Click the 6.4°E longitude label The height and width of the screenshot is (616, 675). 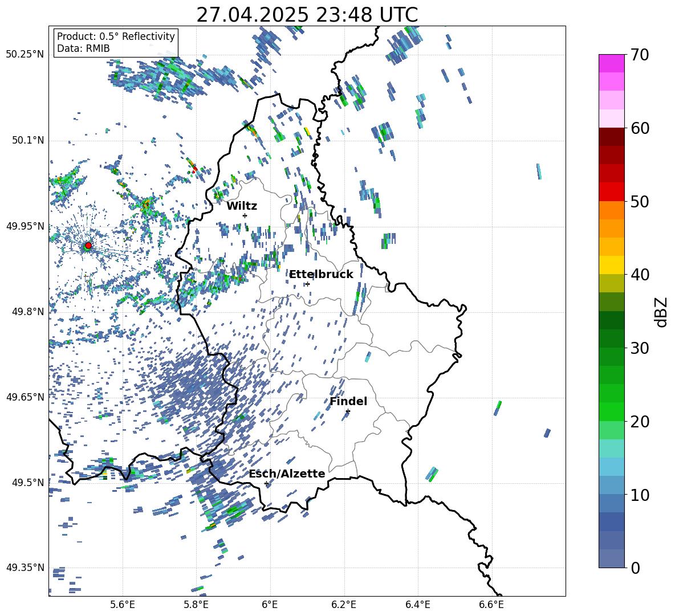pos(417,605)
